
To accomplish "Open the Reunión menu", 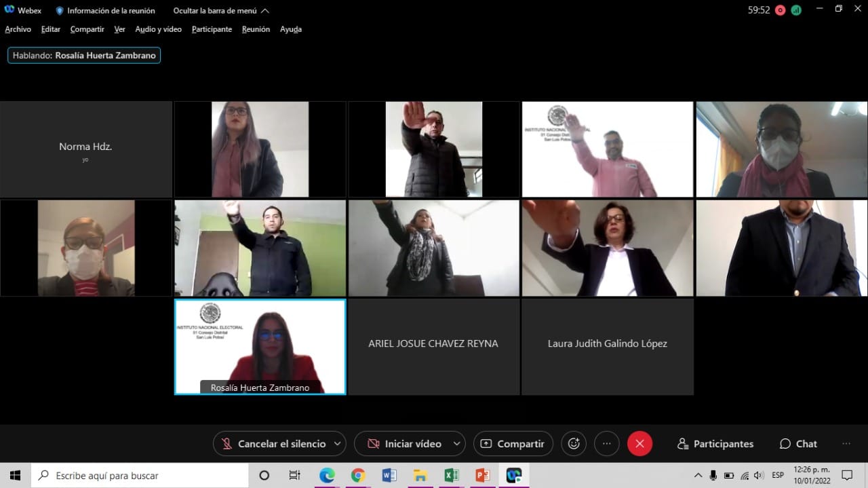I will tap(256, 29).
